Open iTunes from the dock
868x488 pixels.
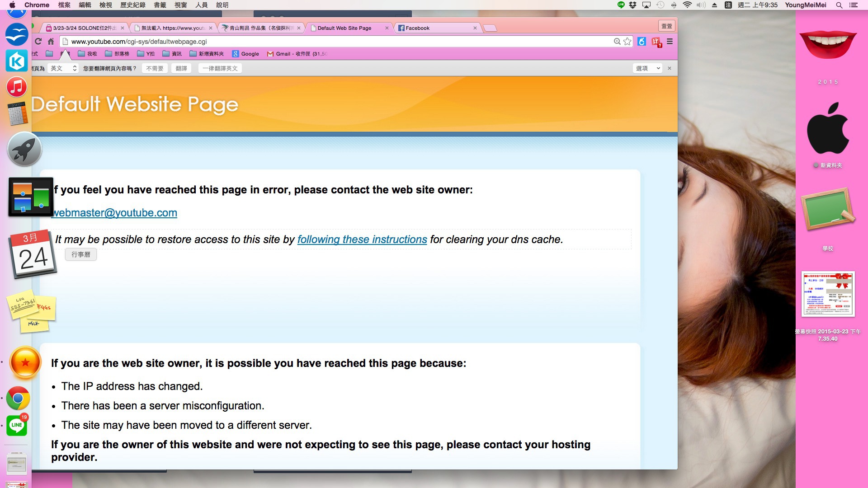[x=17, y=87]
